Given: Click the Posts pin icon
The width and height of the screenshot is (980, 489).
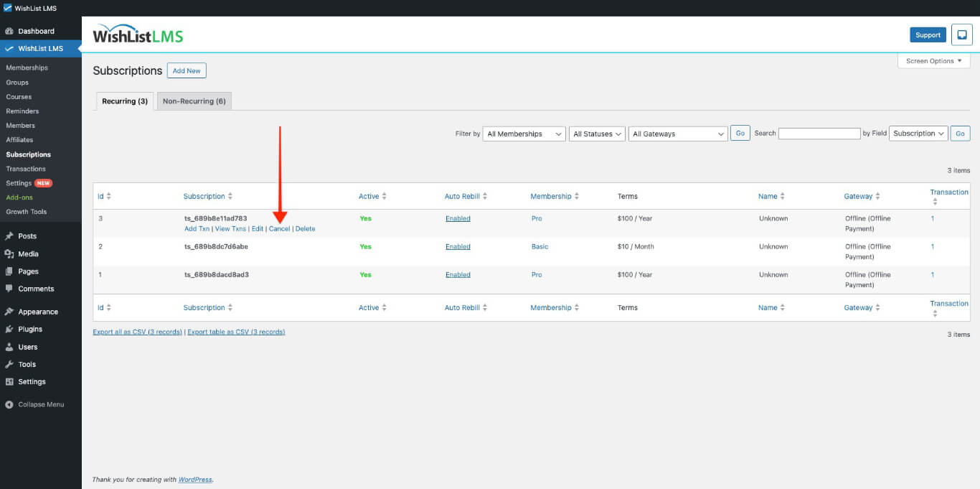Looking at the screenshot, I should pos(9,236).
